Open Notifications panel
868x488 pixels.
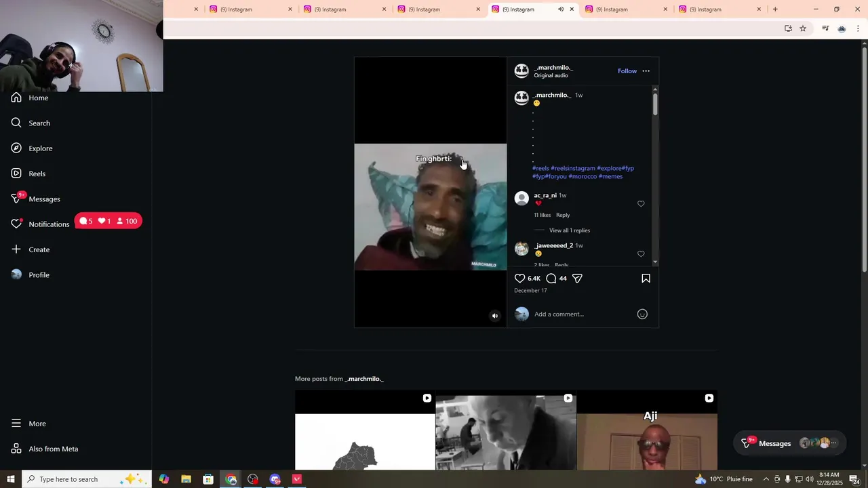pyautogui.click(x=41, y=224)
